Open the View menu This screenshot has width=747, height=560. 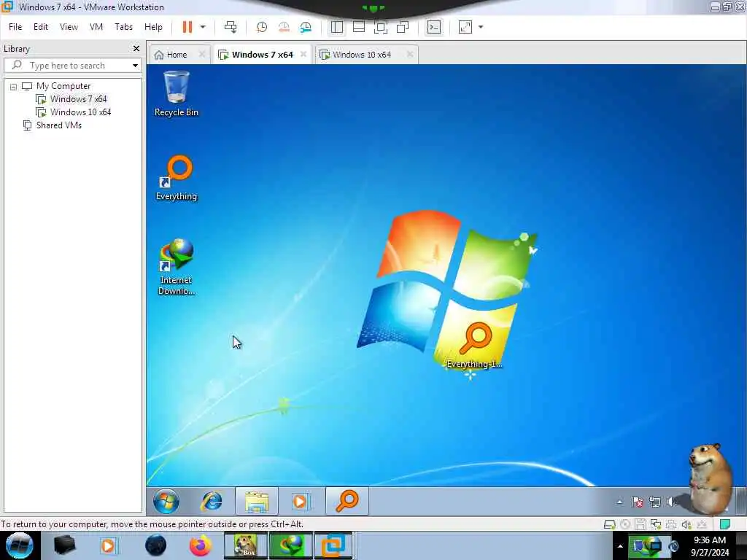(69, 27)
